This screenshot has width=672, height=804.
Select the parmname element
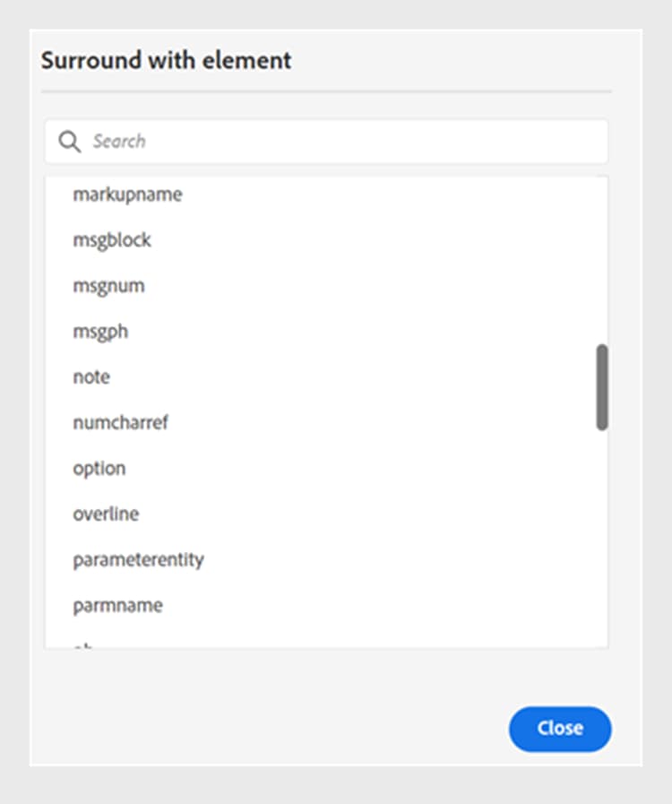117,605
